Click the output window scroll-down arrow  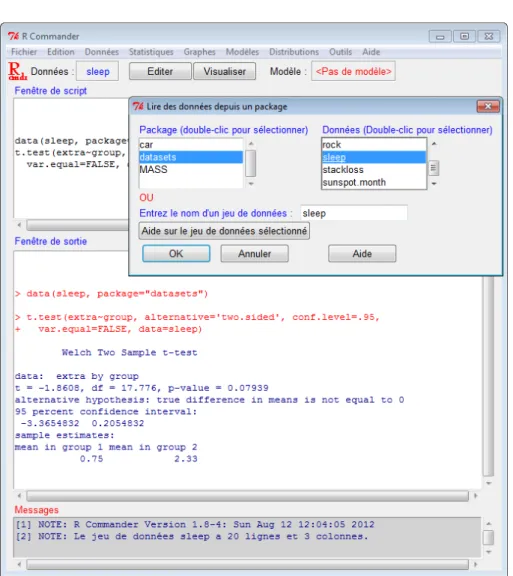pyautogui.click(x=488, y=483)
